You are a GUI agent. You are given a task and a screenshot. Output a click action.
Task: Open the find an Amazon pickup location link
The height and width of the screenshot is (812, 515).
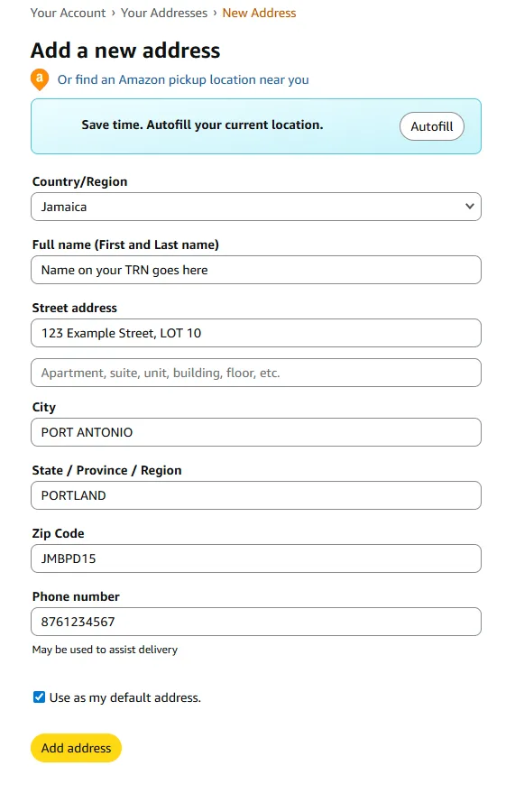pyautogui.click(x=183, y=79)
